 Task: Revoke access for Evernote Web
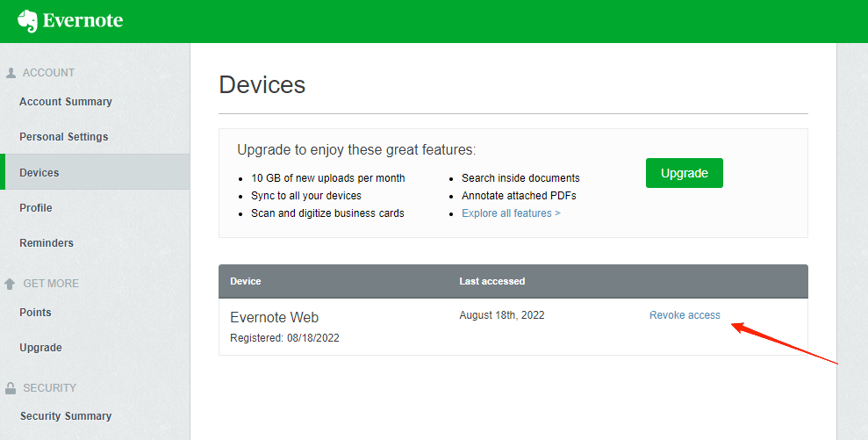pos(685,315)
